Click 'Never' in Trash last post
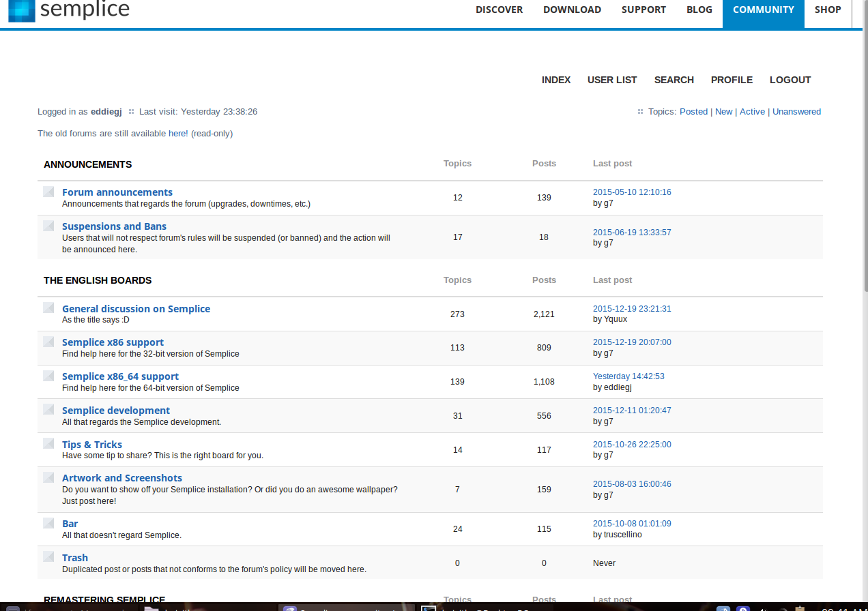Viewport: 868px width, 611px height. tap(604, 563)
